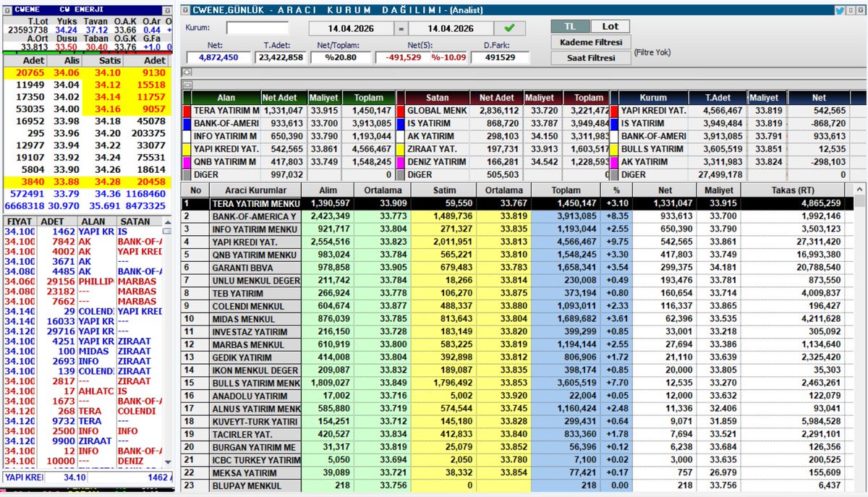
Task: Select the magenta swatch beside QNB YATIRIM M
Action: tap(187, 162)
